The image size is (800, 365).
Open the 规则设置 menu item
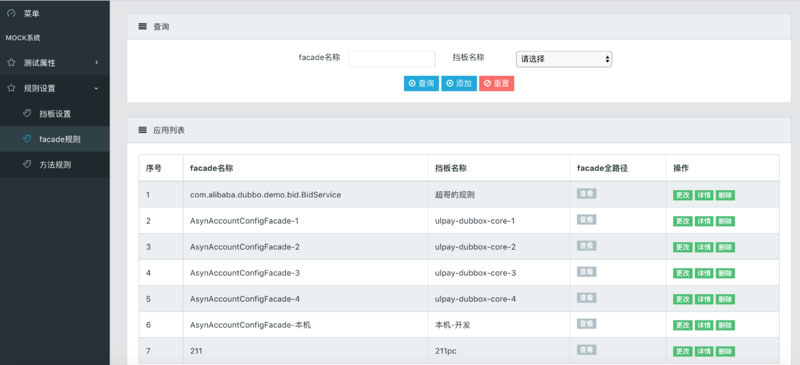pyautogui.click(x=55, y=88)
